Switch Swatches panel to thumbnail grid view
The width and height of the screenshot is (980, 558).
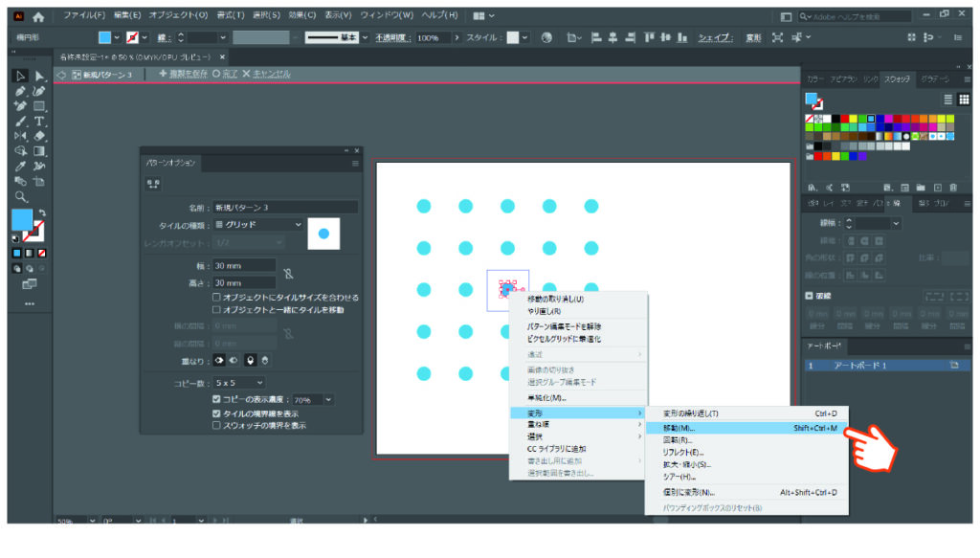click(x=964, y=100)
